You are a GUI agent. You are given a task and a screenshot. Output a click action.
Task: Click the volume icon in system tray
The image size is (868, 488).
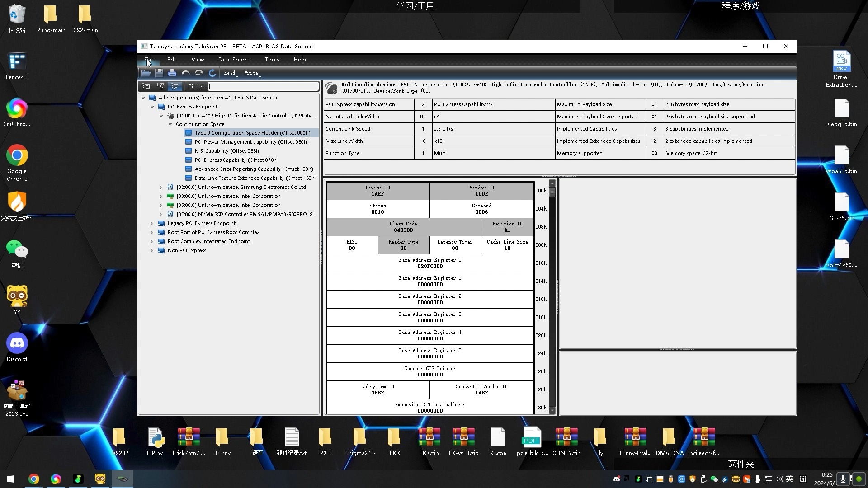click(779, 479)
